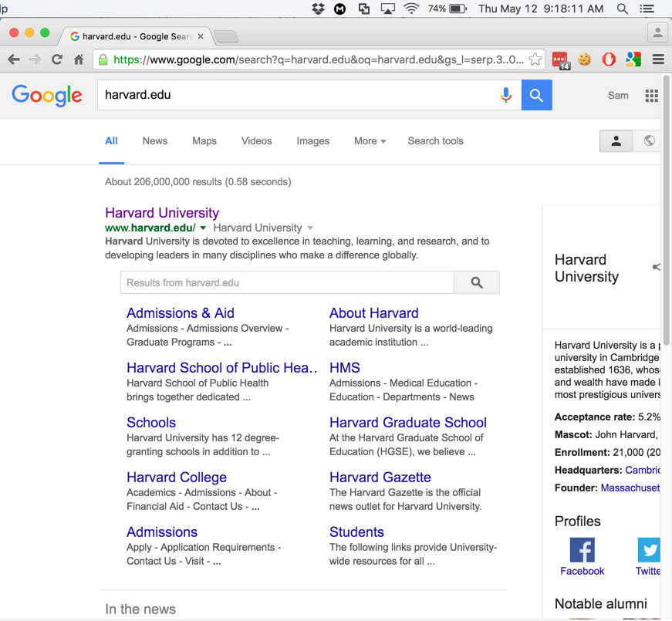Viewport: 672px width, 621px height.
Task: Click the 'Results from harvard.edu' search field
Action: (x=287, y=283)
